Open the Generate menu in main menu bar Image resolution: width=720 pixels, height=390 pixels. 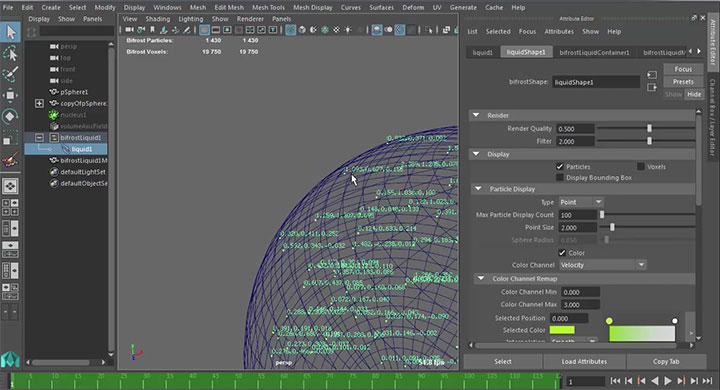click(462, 7)
